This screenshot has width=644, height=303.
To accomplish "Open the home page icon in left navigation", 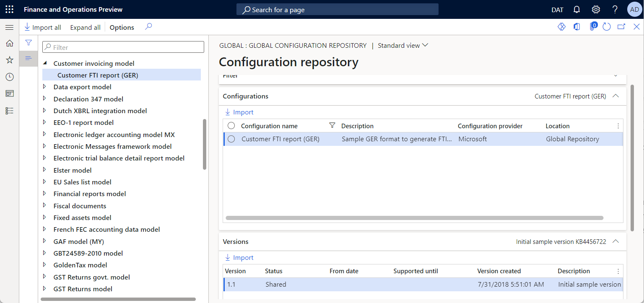I will (x=9, y=43).
